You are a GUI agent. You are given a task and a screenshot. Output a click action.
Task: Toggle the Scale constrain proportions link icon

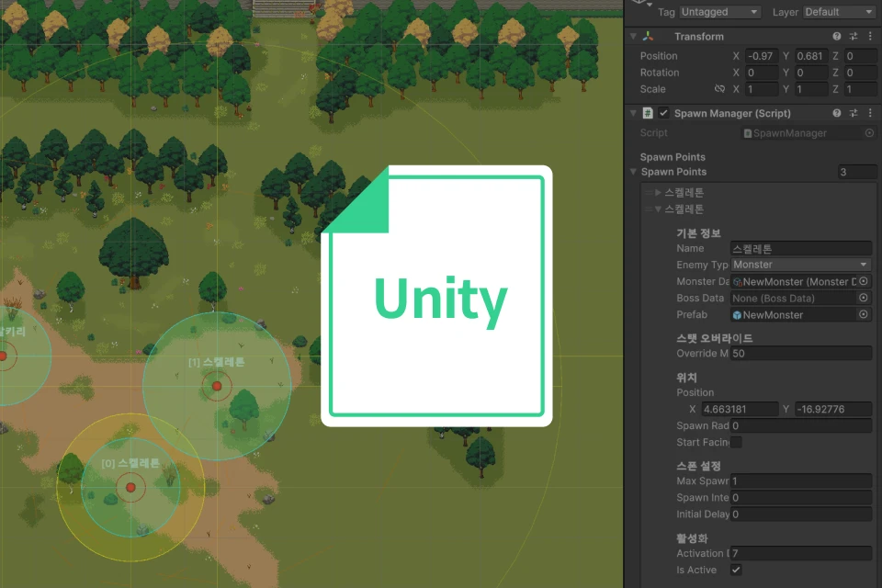[x=719, y=89]
